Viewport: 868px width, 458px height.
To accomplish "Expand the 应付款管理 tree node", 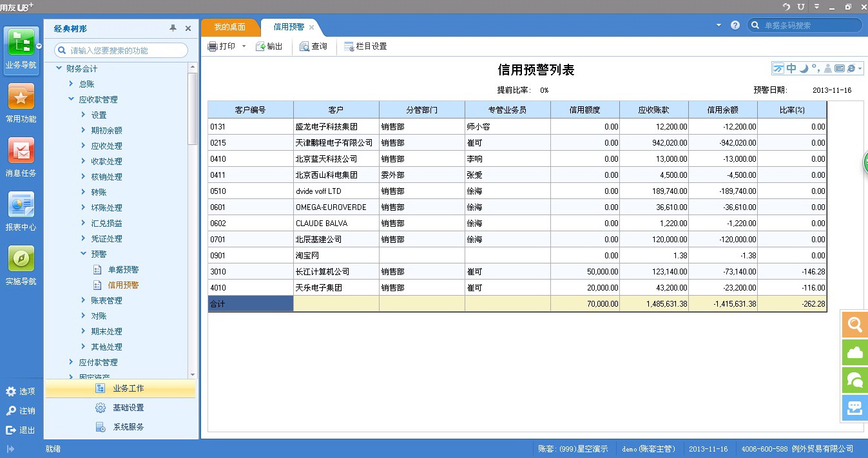I will click(x=71, y=362).
